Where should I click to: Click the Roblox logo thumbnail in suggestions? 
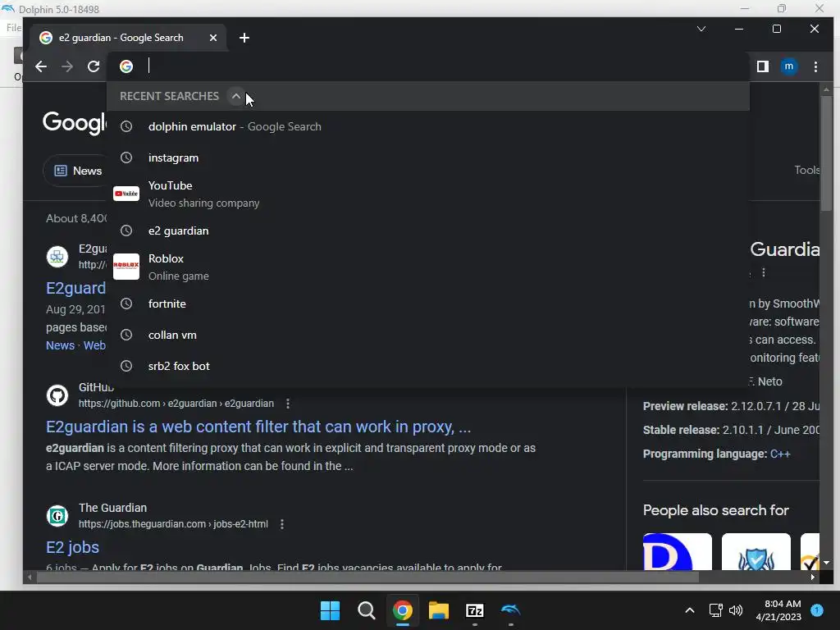[x=126, y=267]
